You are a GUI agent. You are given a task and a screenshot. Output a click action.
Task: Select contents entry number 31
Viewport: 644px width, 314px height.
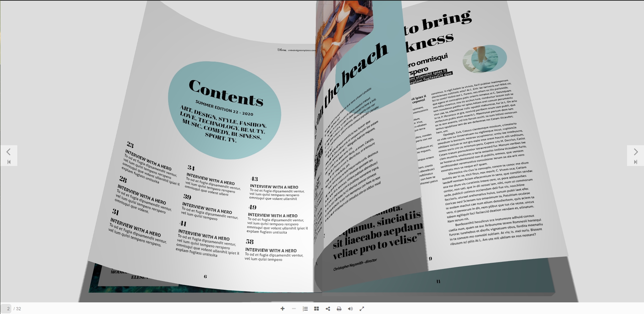click(x=115, y=212)
